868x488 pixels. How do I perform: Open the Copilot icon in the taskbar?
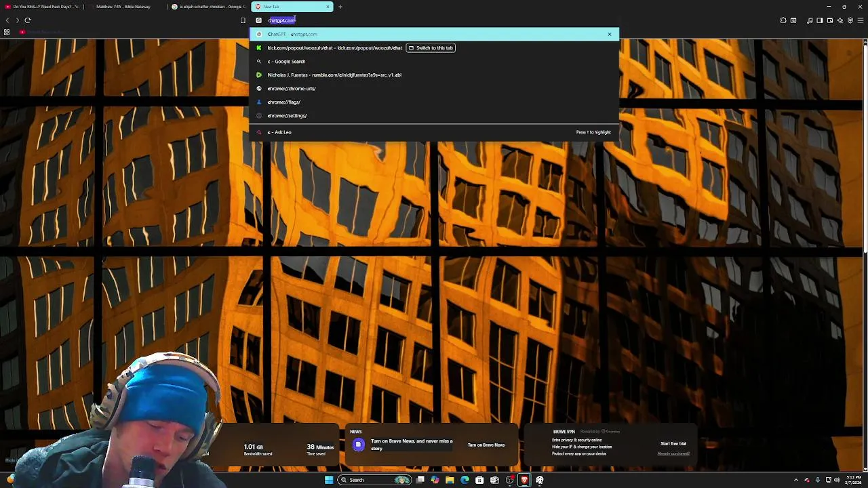click(435, 480)
